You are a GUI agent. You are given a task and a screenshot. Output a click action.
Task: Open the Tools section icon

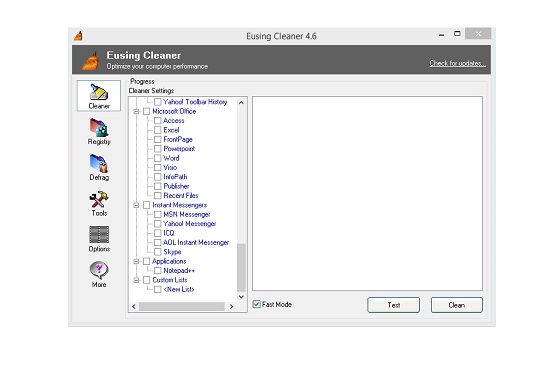pos(99,203)
